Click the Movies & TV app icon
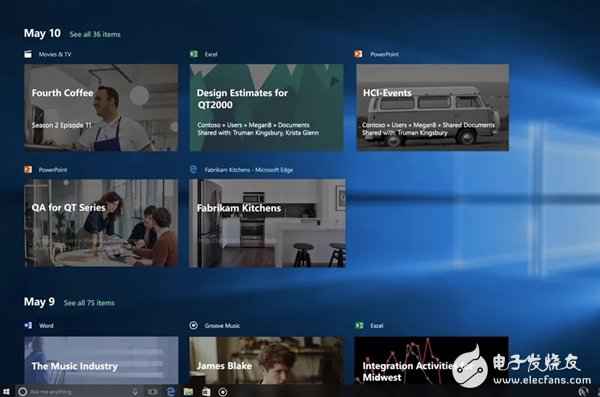Viewport: 600px width, 397px height. coord(28,54)
